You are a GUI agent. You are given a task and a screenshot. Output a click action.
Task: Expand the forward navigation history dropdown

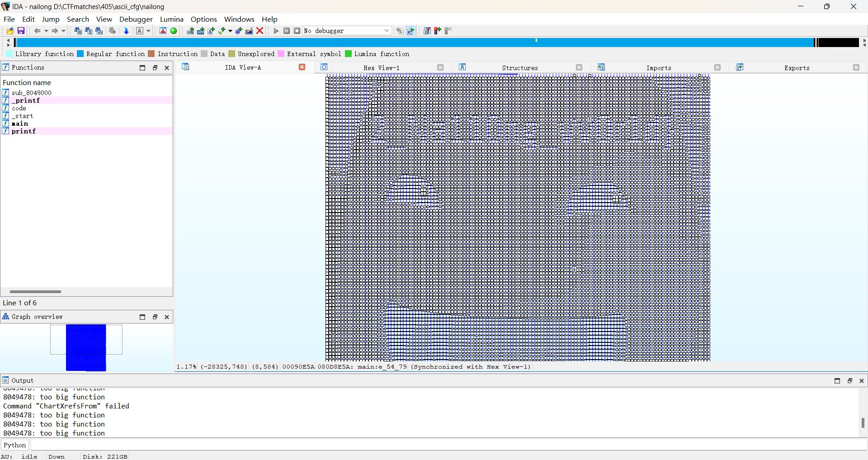click(63, 31)
